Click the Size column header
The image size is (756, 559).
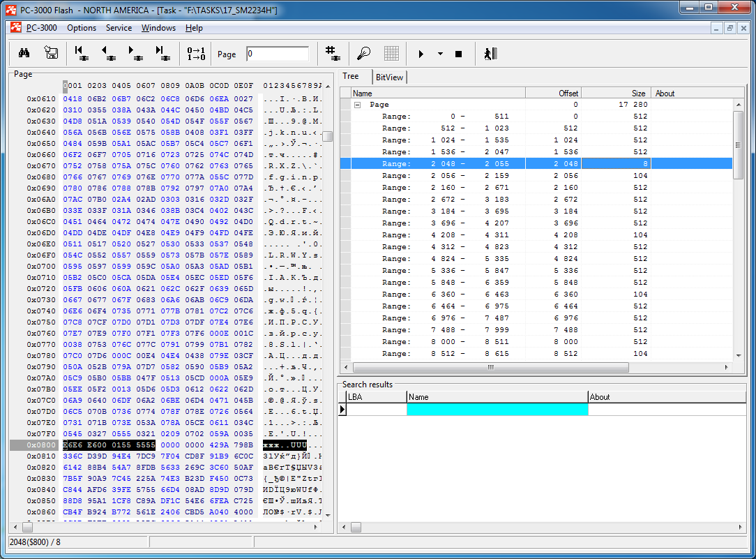point(615,93)
